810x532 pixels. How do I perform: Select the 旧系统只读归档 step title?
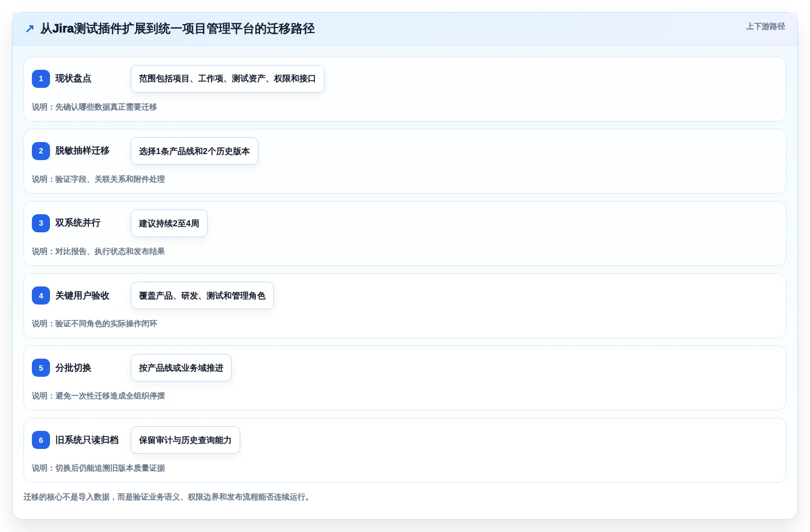click(x=87, y=440)
